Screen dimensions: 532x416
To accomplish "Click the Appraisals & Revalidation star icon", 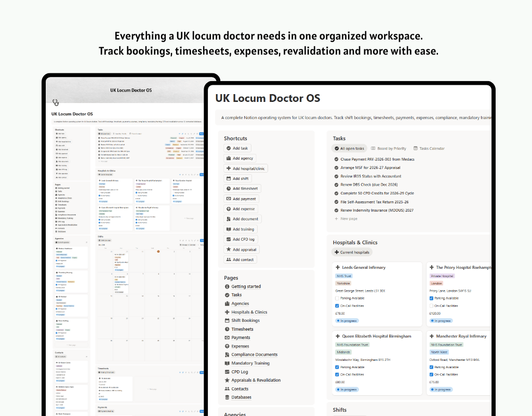I will 227,380.
